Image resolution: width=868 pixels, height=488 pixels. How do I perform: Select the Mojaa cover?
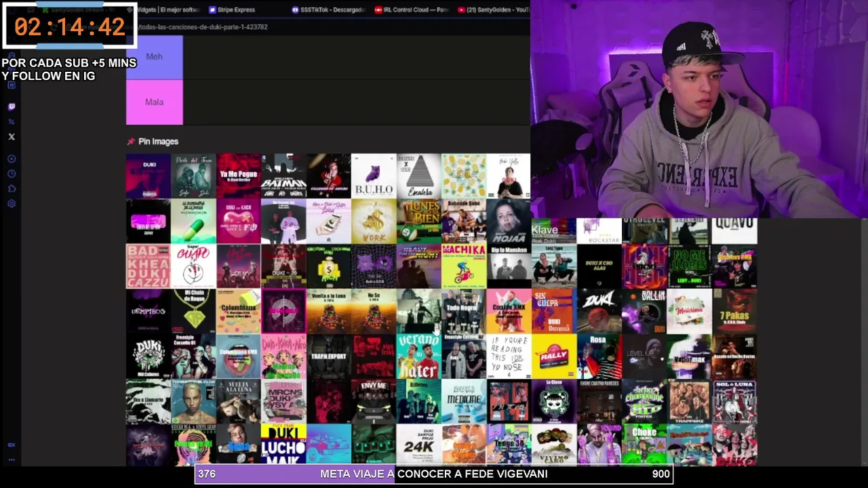pos(509,221)
